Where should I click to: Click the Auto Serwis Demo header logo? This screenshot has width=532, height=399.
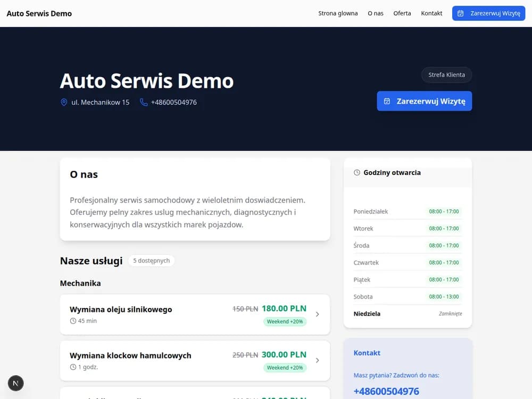click(39, 14)
